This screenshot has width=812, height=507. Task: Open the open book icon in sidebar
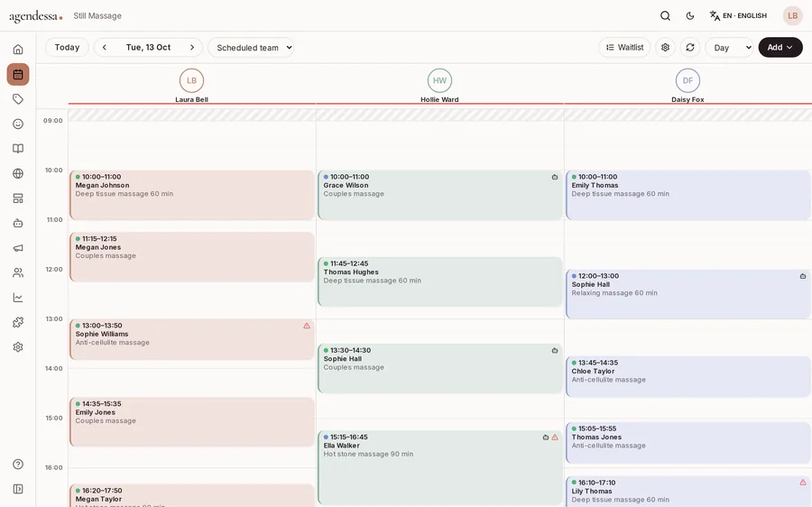pyautogui.click(x=18, y=149)
